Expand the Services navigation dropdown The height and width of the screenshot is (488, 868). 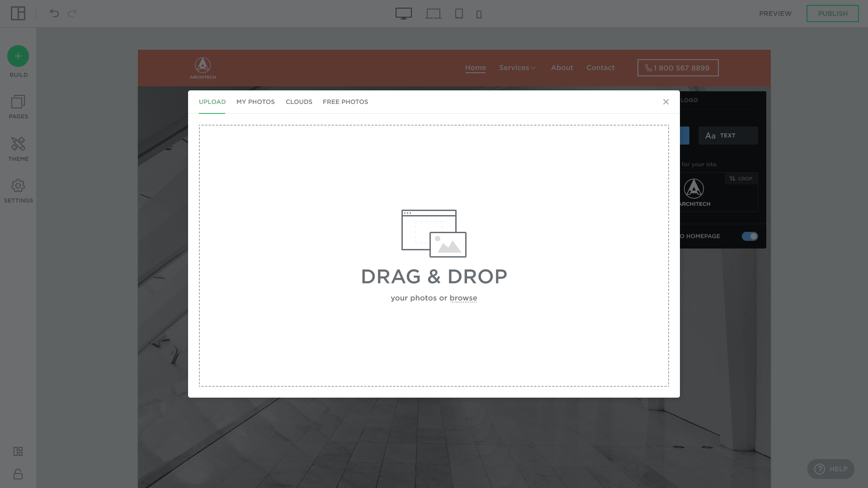click(x=517, y=68)
